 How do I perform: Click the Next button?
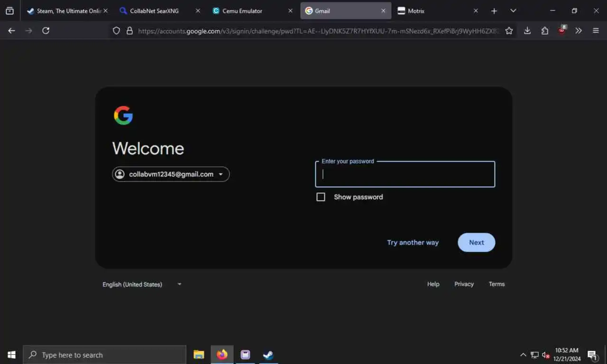pyautogui.click(x=477, y=243)
